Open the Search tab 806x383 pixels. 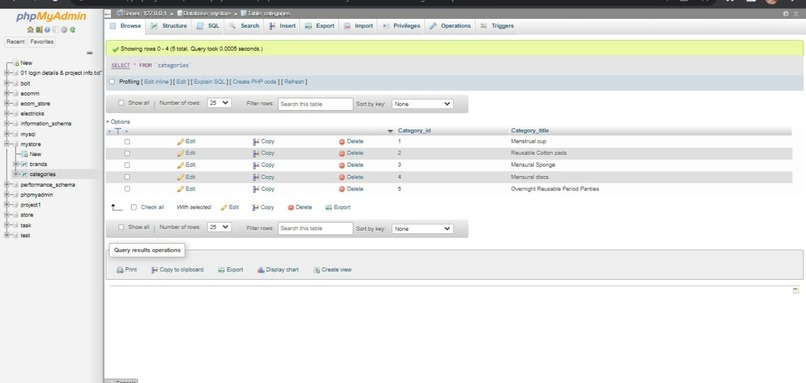(x=244, y=26)
